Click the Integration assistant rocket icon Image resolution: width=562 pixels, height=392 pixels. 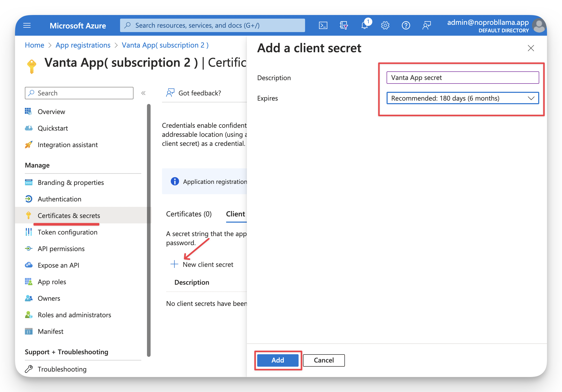[28, 145]
